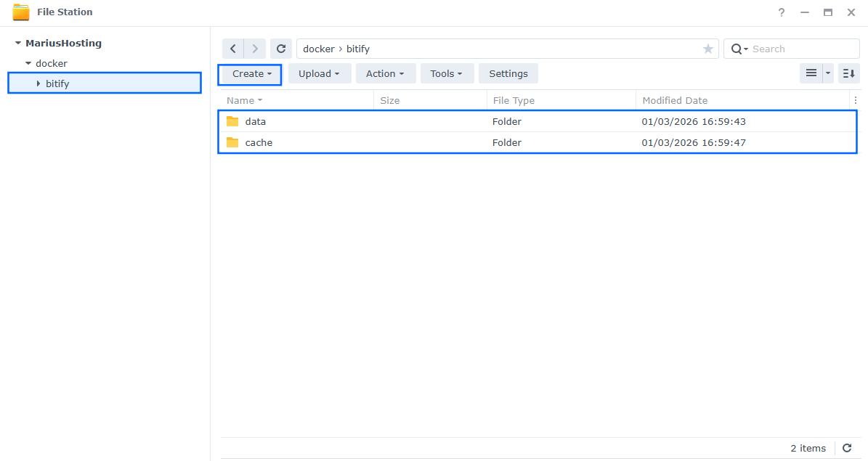Click the cache folder icon
Screen dimensions: 868x461
click(x=232, y=142)
